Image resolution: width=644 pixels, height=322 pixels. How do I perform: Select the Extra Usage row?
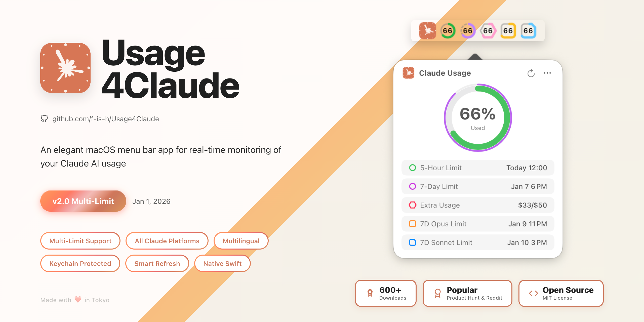tap(478, 205)
